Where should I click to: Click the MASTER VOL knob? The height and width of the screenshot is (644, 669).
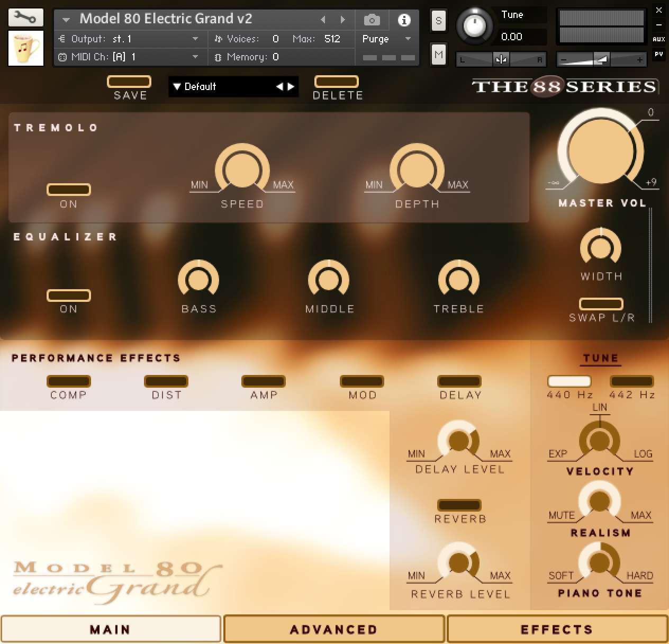(x=600, y=151)
